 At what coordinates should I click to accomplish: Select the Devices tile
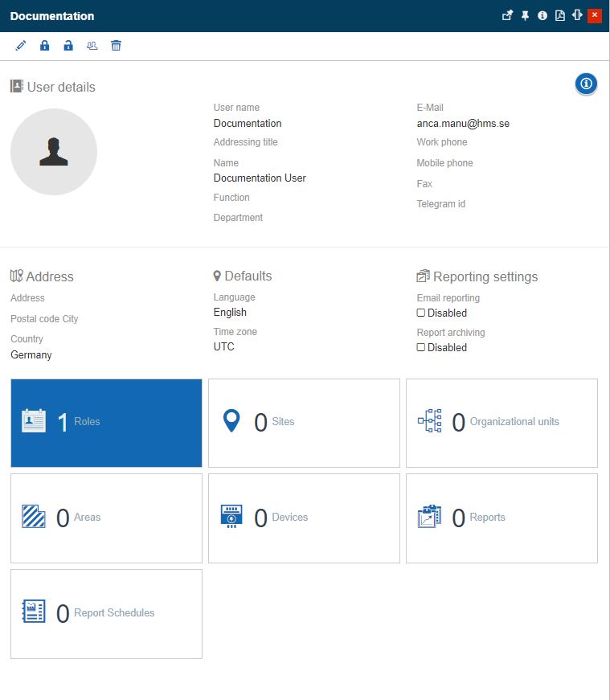tap(304, 518)
